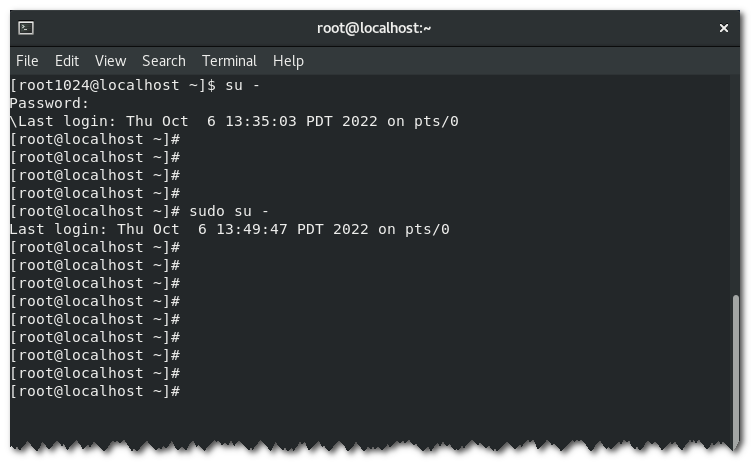Click the terminal icon in title bar
The height and width of the screenshot is (468, 751).
point(26,28)
